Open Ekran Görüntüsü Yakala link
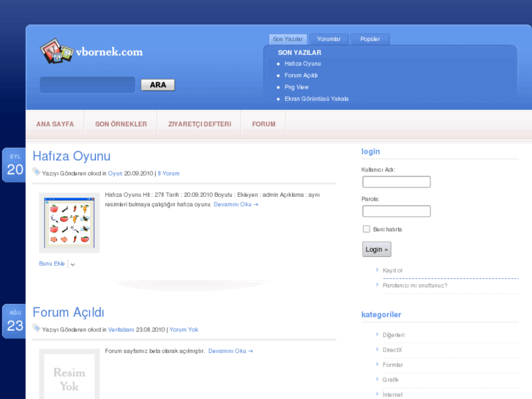The width and height of the screenshot is (532, 399). click(x=317, y=99)
